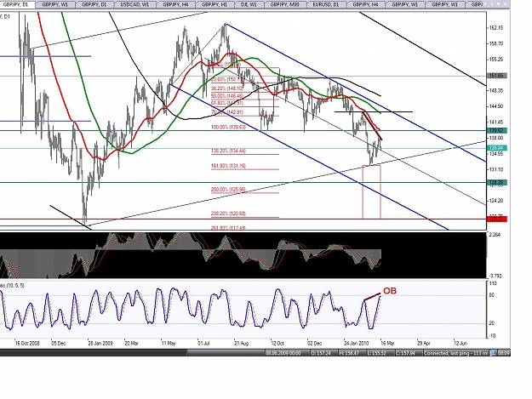Screen dimensions: 532x399
Task: Click the O: 157.24 open price entry
Action: tap(323, 353)
